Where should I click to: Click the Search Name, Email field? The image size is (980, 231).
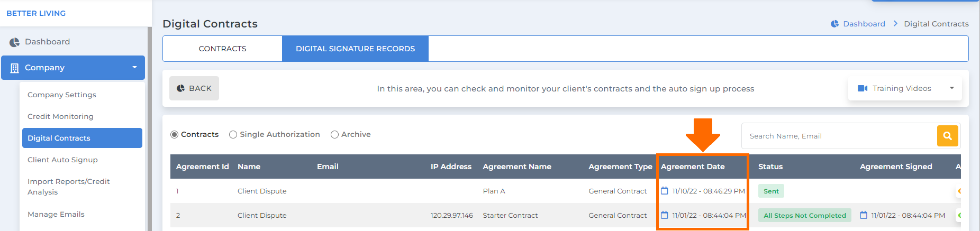click(x=839, y=136)
